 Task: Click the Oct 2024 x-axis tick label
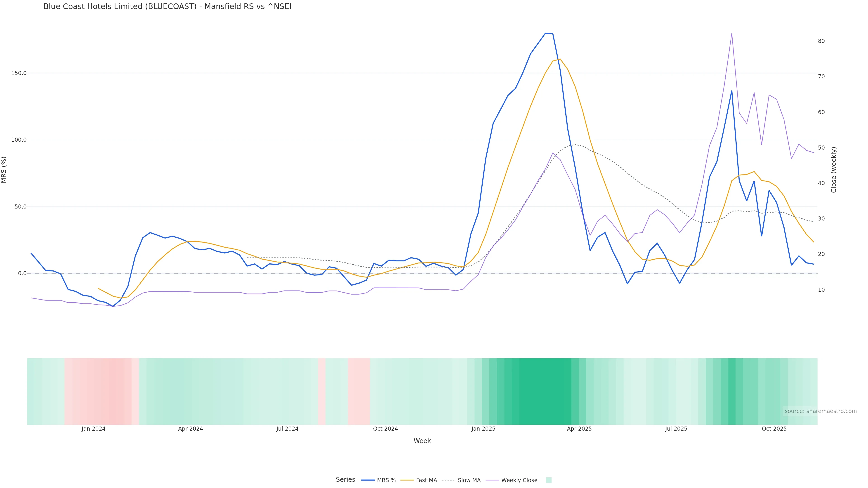coord(385,429)
